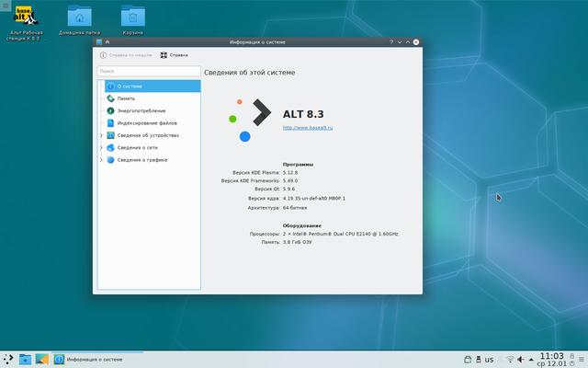Click the KDE Plasma version '5.12.8'
This screenshot has height=368, width=588.
pos(290,173)
